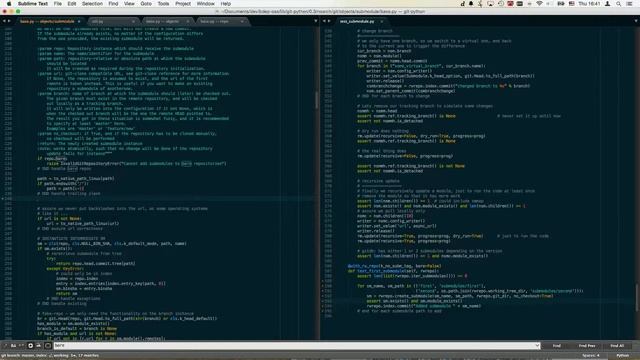This screenshot has width=640, height=360.
Task: Toggle highlight matches option
Action: (48, 345)
